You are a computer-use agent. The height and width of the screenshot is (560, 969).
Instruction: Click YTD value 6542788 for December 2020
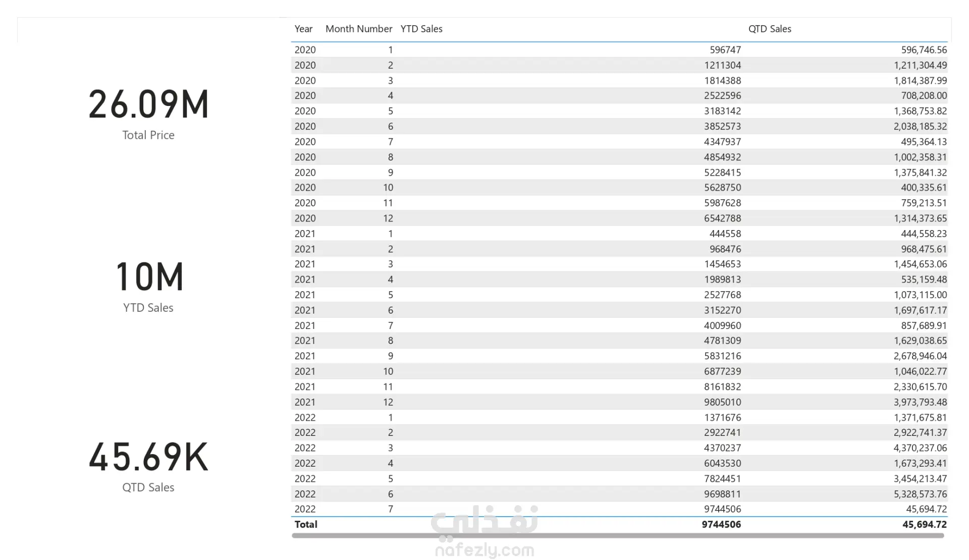click(x=722, y=218)
